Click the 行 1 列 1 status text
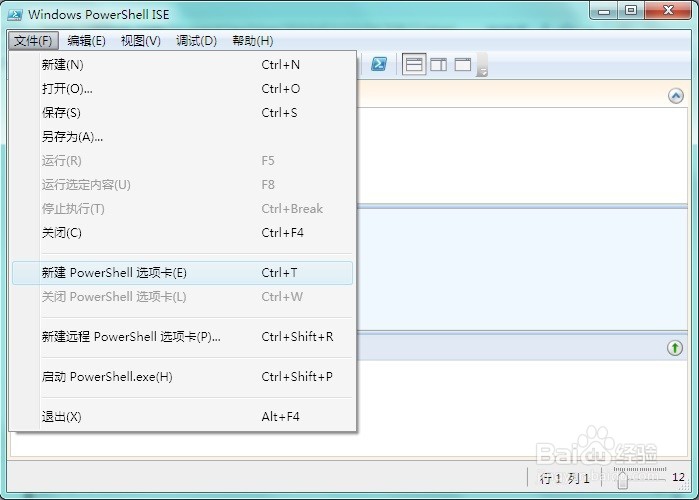Image resolution: width=699 pixels, height=500 pixels. pyautogui.click(x=564, y=479)
